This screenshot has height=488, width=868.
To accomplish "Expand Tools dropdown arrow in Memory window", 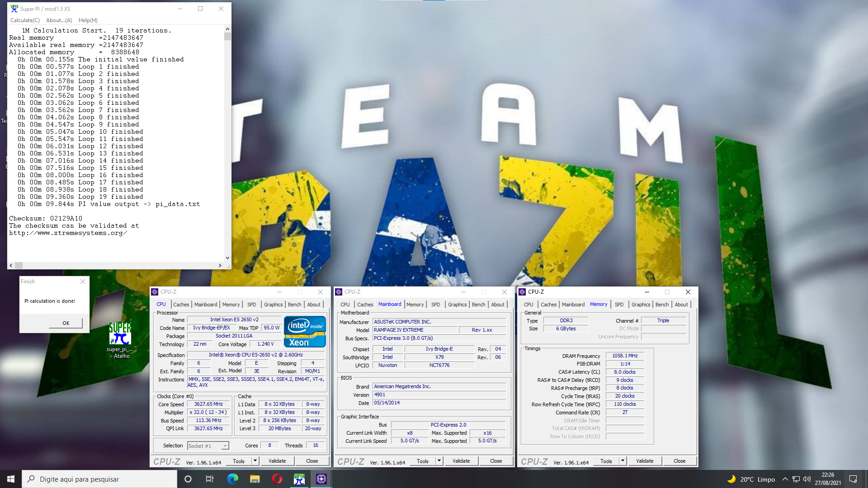I will [x=623, y=461].
